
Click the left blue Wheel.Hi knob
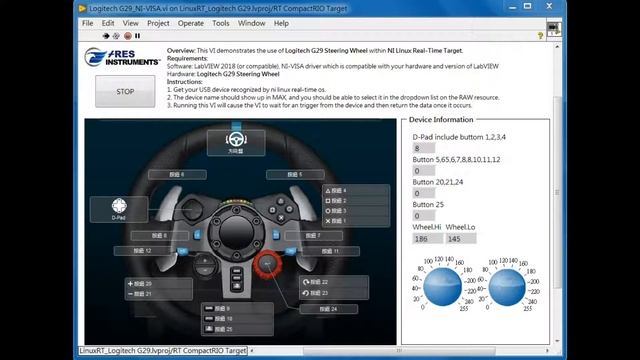(x=442, y=286)
